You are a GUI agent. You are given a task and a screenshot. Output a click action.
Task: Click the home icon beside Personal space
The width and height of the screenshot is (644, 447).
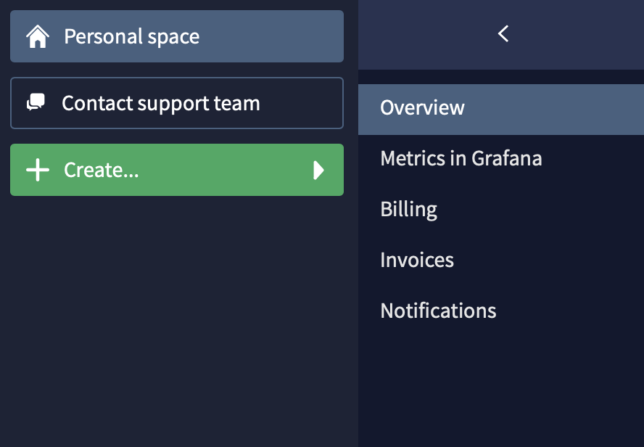pyautogui.click(x=38, y=37)
